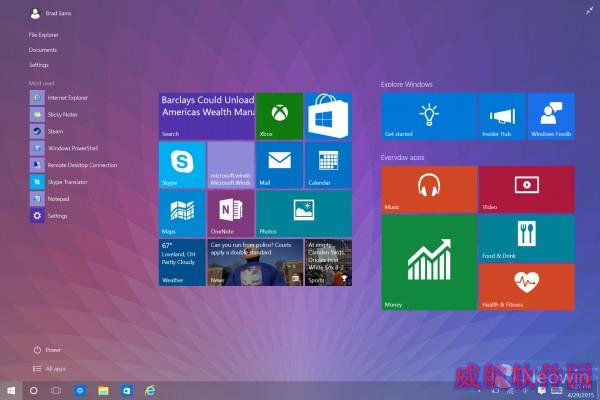Open the Video tile
600x400 pixels.
527,189
